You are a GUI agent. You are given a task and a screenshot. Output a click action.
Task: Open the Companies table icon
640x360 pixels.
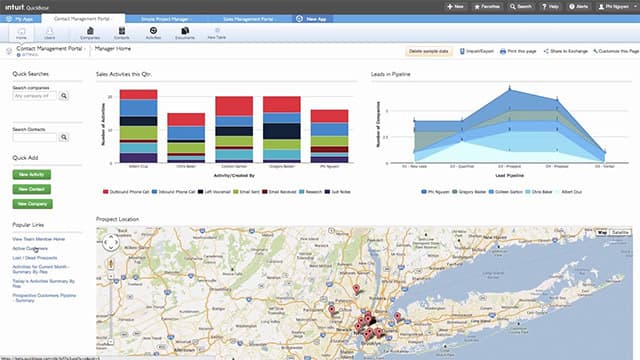(x=90, y=33)
